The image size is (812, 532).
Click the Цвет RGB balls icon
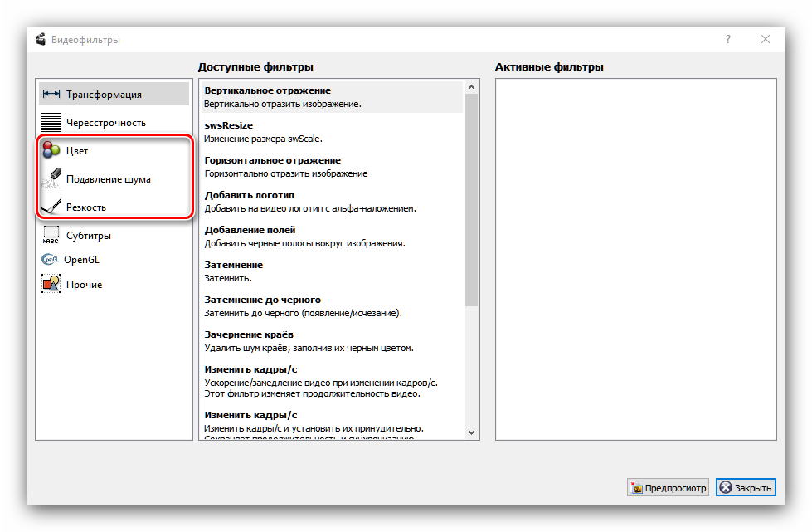(x=51, y=150)
